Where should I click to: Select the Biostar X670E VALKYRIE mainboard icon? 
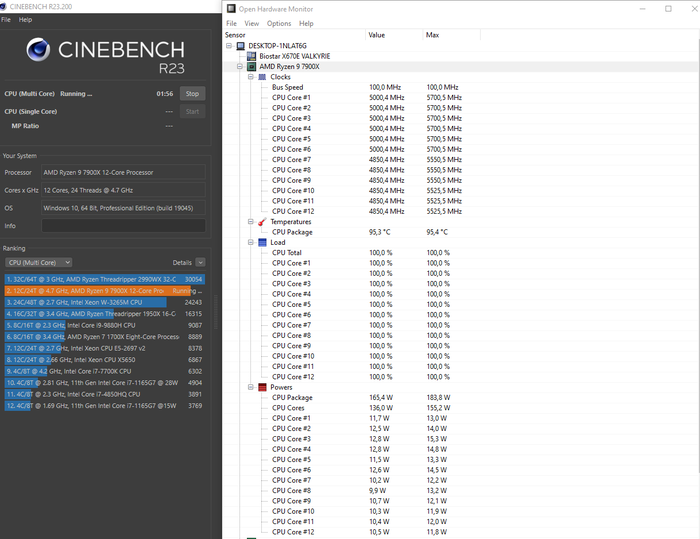pyautogui.click(x=251, y=56)
